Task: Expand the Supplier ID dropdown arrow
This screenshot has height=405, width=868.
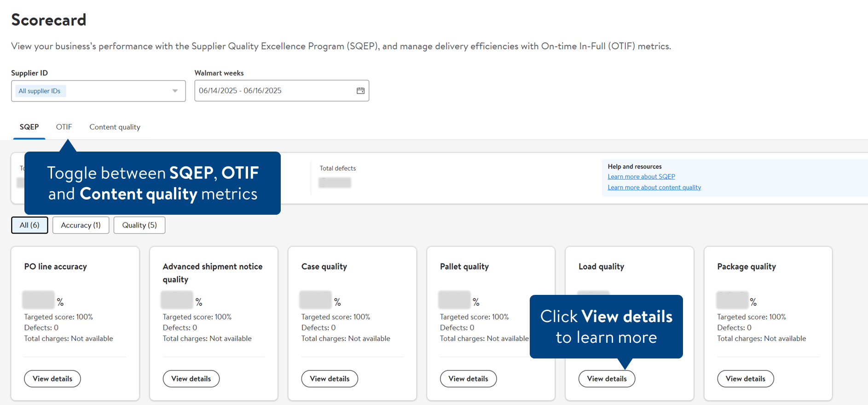Action: [175, 91]
